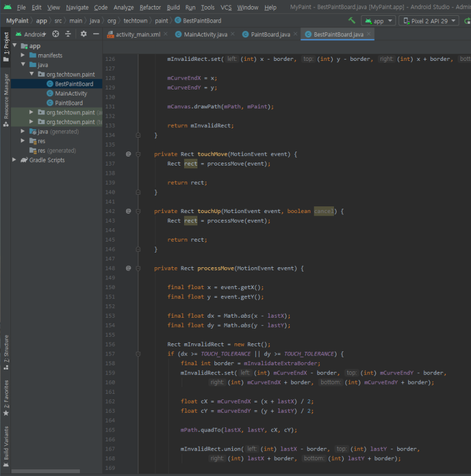Viewport: 471px width, 476px height.
Task: Click the Android icon in Project panel header
Action: tap(18, 34)
